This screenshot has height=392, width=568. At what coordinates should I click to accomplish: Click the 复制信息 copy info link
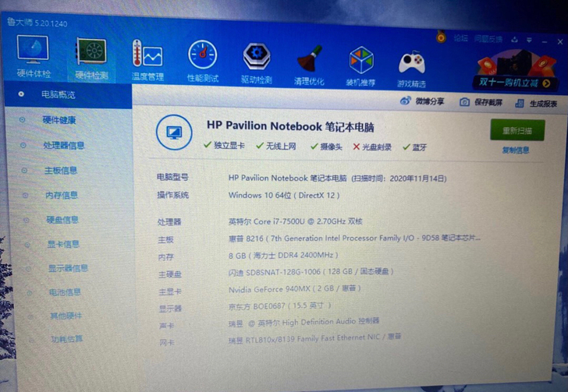click(x=516, y=150)
